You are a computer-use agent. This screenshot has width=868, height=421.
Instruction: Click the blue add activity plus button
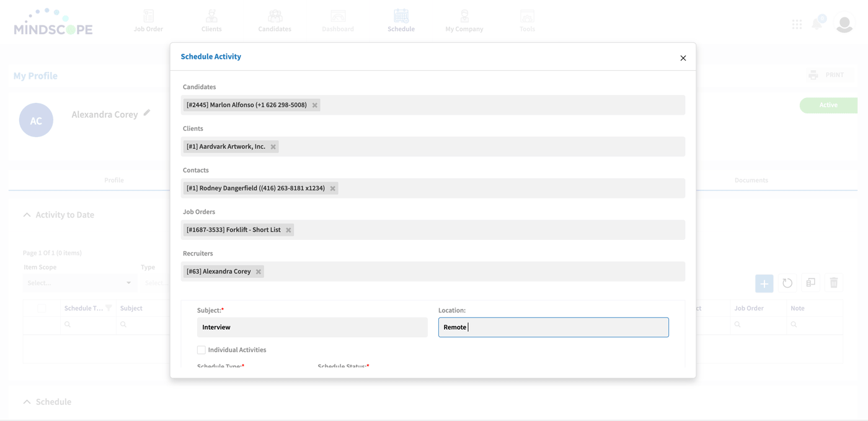764,283
